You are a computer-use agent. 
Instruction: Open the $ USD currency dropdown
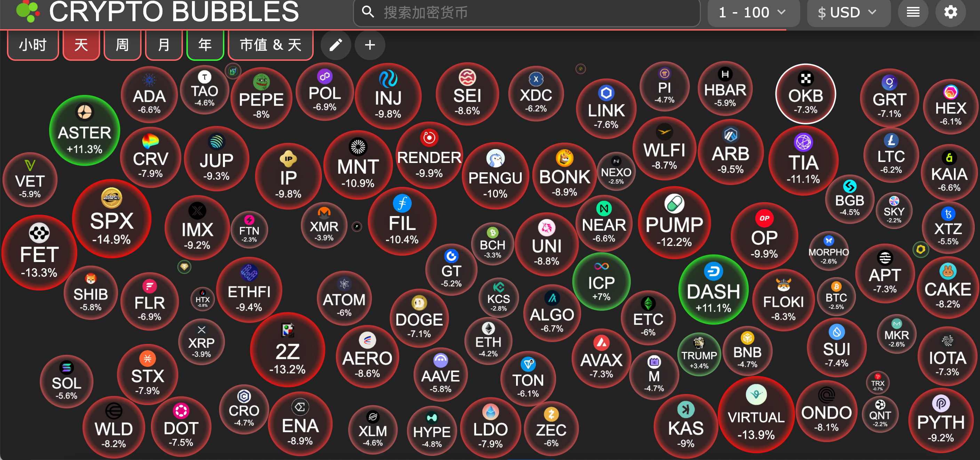point(848,13)
